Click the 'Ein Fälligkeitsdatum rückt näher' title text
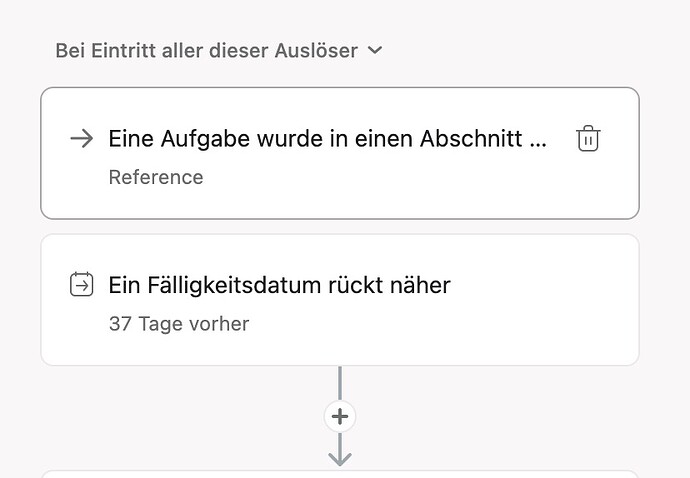This screenshot has width=690, height=478. coord(279,285)
